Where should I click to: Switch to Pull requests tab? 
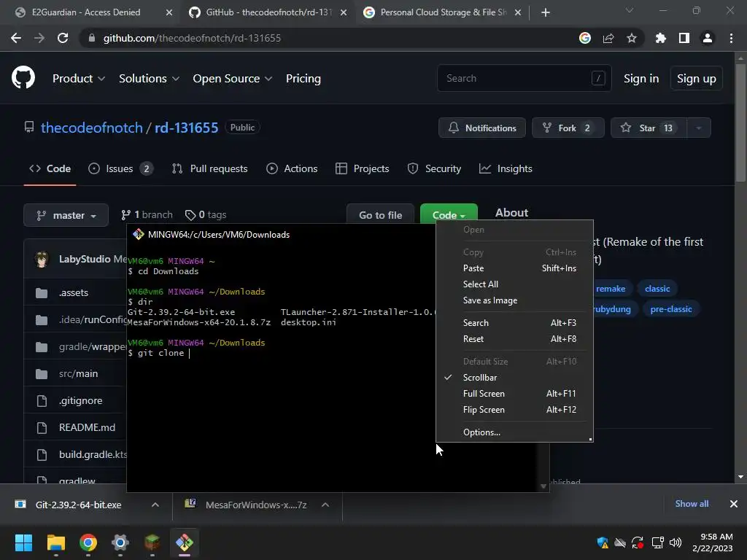pos(209,168)
